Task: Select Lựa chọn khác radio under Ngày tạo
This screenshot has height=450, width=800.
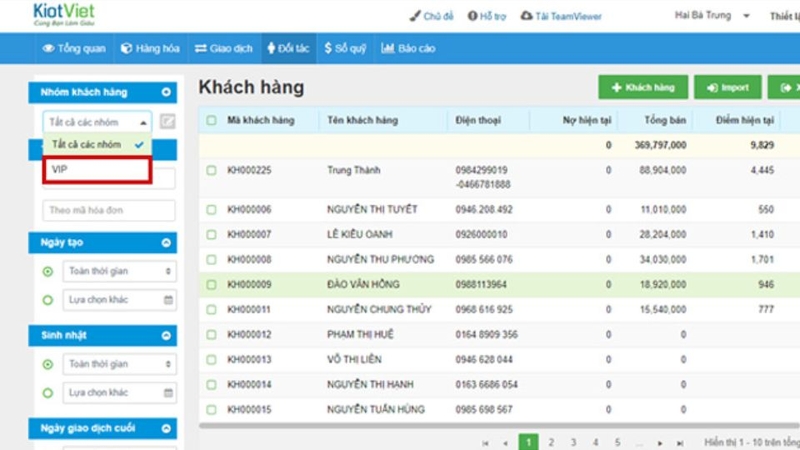Action: pos(48,300)
